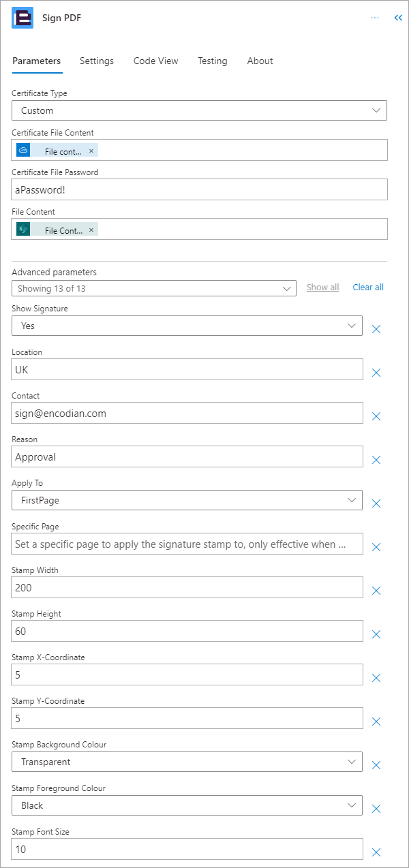This screenshot has width=409, height=868.
Task: Click the Clear all link
Action: pyautogui.click(x=368, y=287)
